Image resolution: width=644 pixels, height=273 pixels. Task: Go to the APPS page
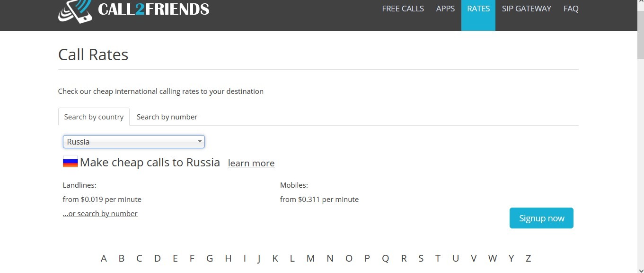pos(445,9)
